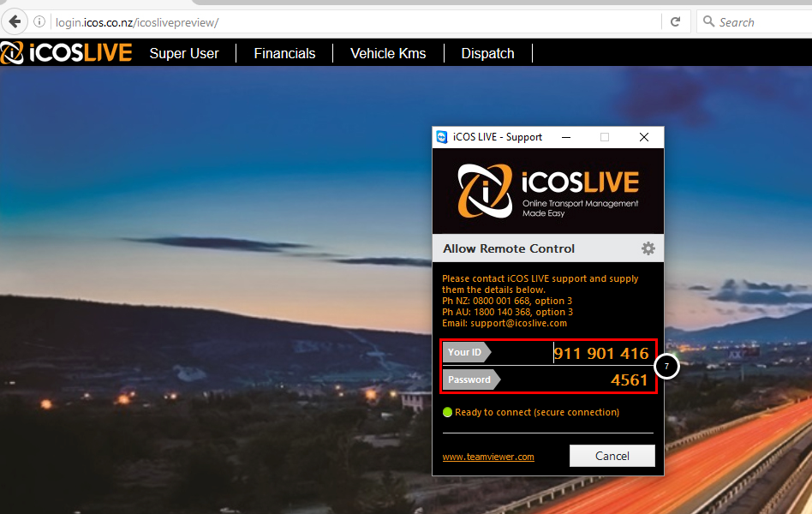
Task: Click the browser address bar URL
Action: (137, 22)
